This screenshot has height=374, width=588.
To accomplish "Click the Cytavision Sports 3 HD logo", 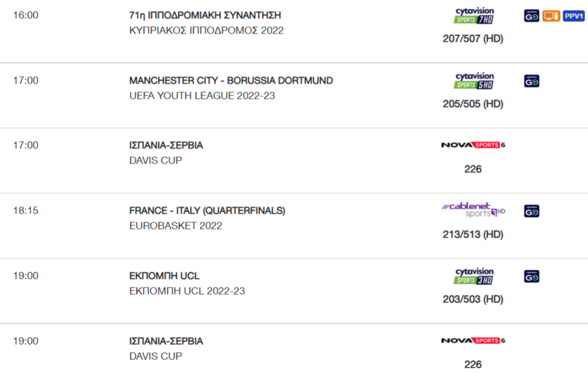I will (x=474, y=277).
